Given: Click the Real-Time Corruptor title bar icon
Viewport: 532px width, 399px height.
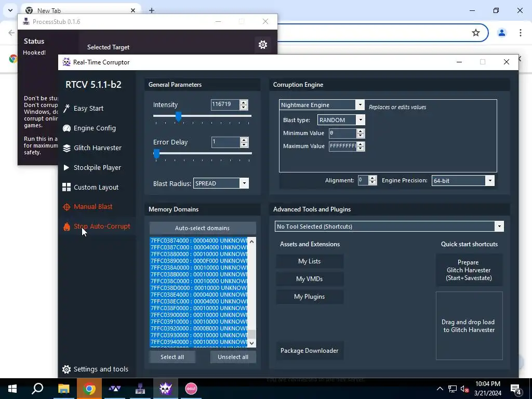Looking at the screenshot, I should coord(66,62).
